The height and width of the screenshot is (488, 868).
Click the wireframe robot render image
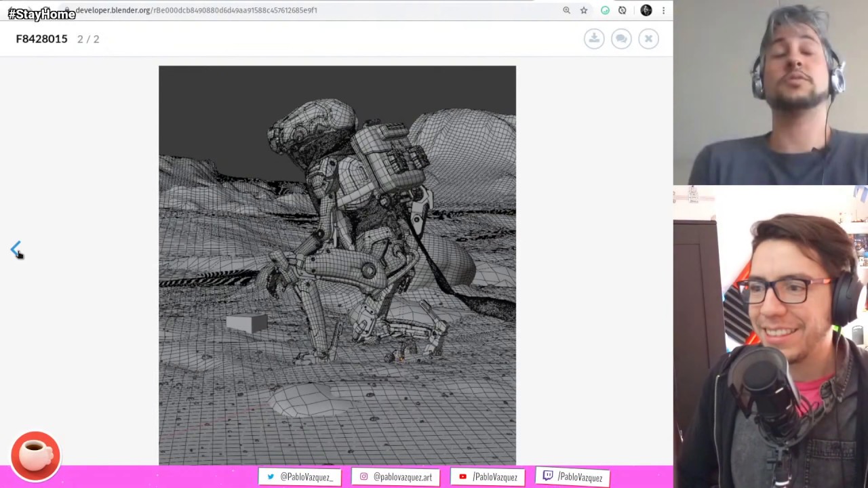[x=337, y=265]
